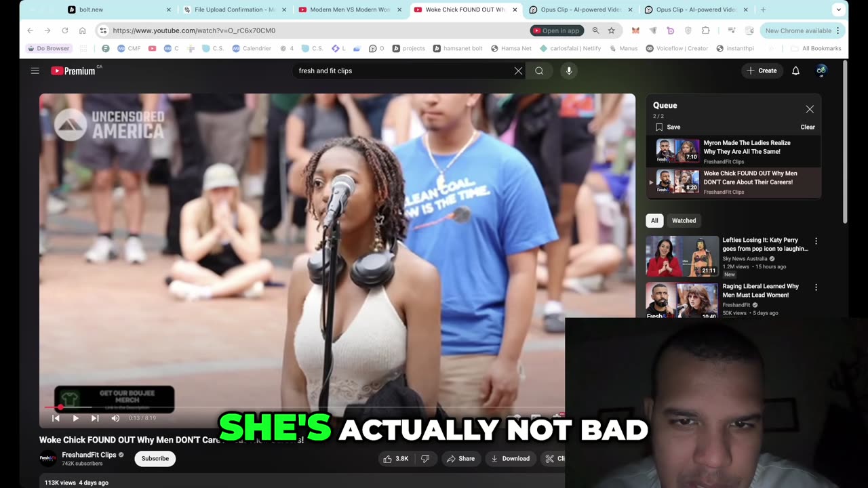Go to the YouTube Premium home logo

[73, 70]
